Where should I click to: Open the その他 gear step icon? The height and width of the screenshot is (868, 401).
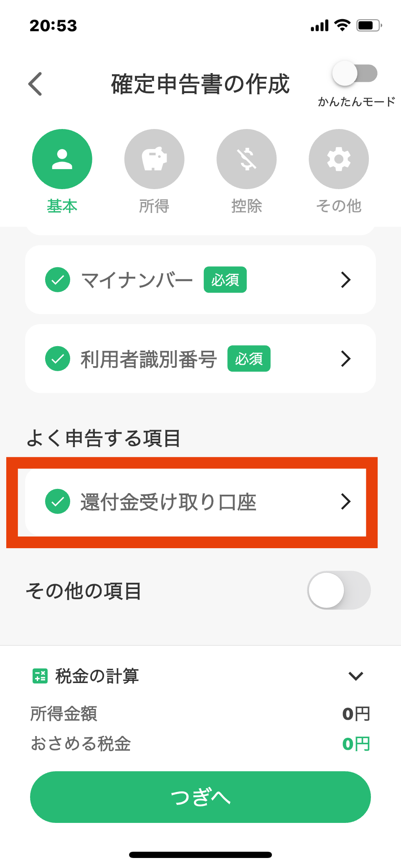click(339, 159)
